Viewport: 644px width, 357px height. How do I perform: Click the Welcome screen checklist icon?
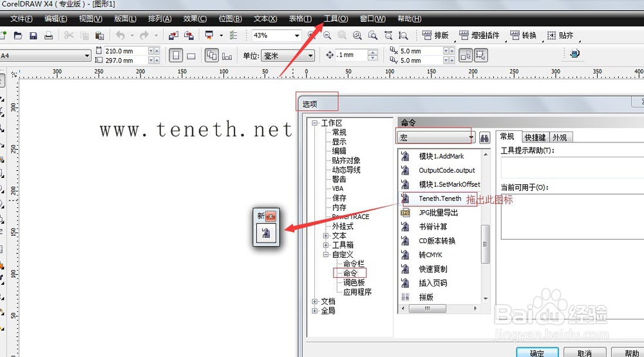[x=233, y=35]
